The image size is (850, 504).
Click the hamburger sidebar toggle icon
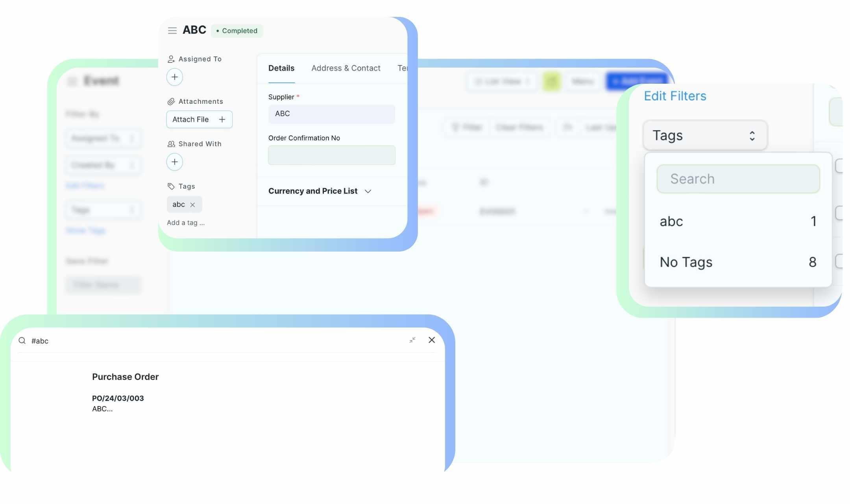click(172, 30)
